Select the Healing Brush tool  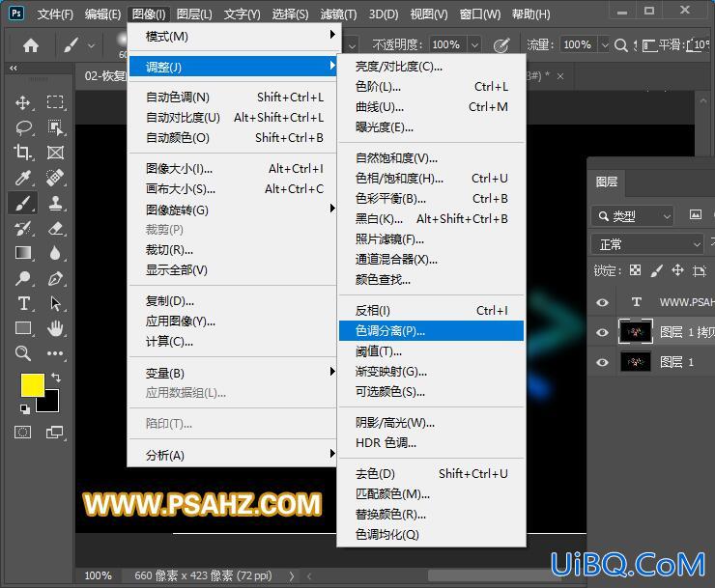[55, 178]
